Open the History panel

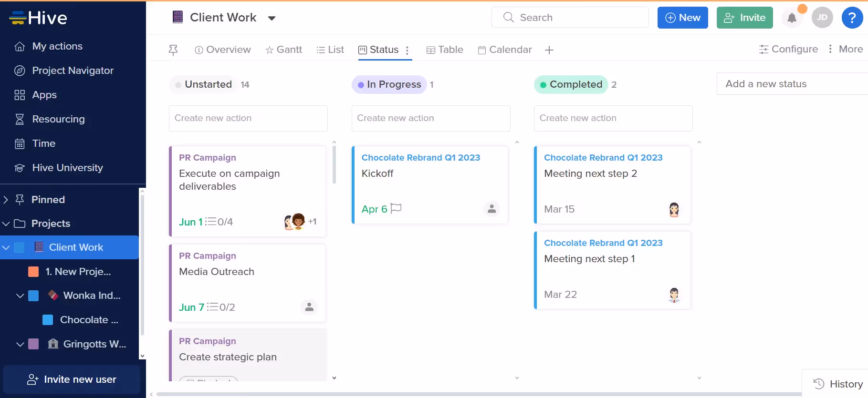(x=838, y=384)
